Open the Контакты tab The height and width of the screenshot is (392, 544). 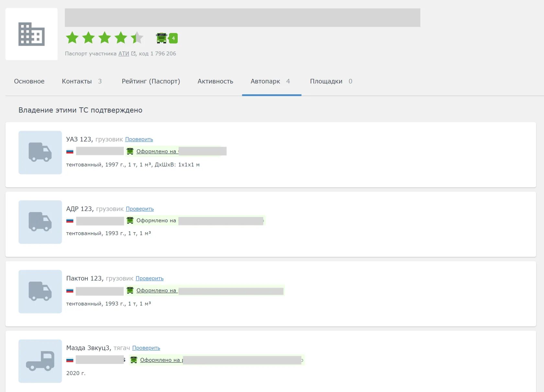82,81
